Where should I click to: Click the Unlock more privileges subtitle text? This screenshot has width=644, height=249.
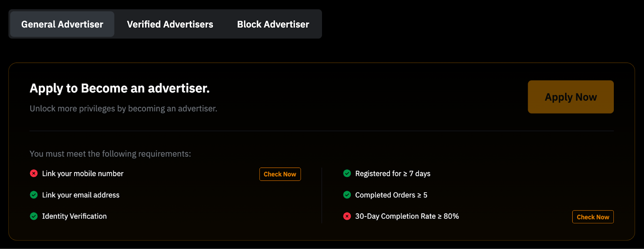pos(123,109)
